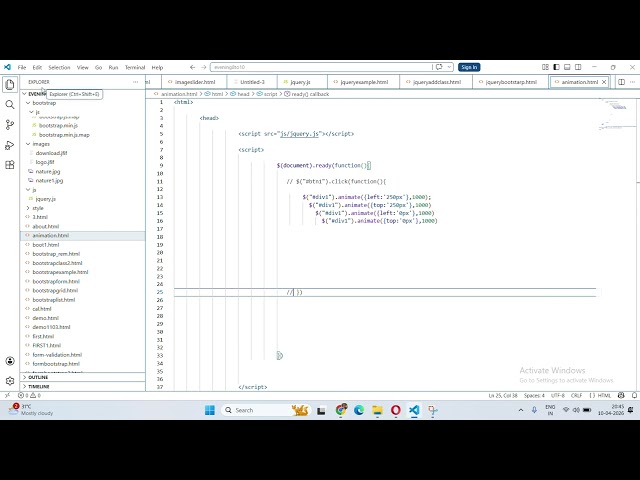The height and width of the screenshot is (480, 640).
Task: Switch to the jqueryaddclass.html tab
Action: tap(436, 82)
